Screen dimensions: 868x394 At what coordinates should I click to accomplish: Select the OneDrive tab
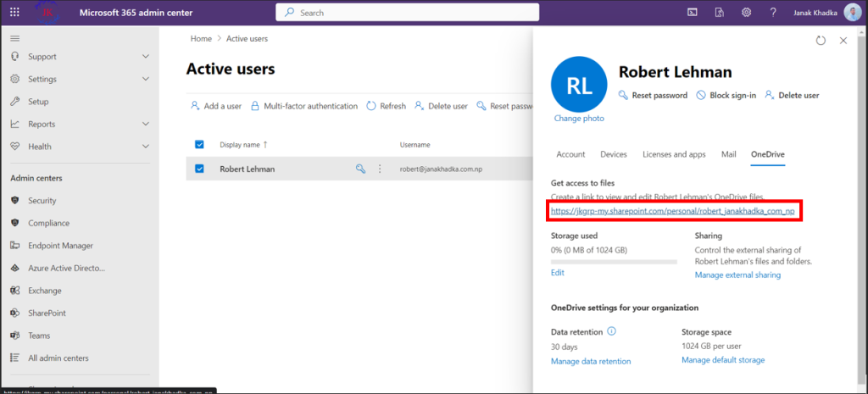pyautogui.click(x=768, y=154)
